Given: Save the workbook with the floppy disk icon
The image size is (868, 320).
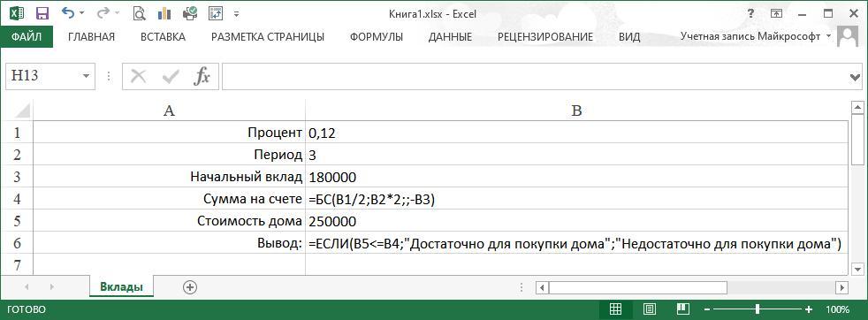Looking at the screenshot, I should (x=42, y=12).
